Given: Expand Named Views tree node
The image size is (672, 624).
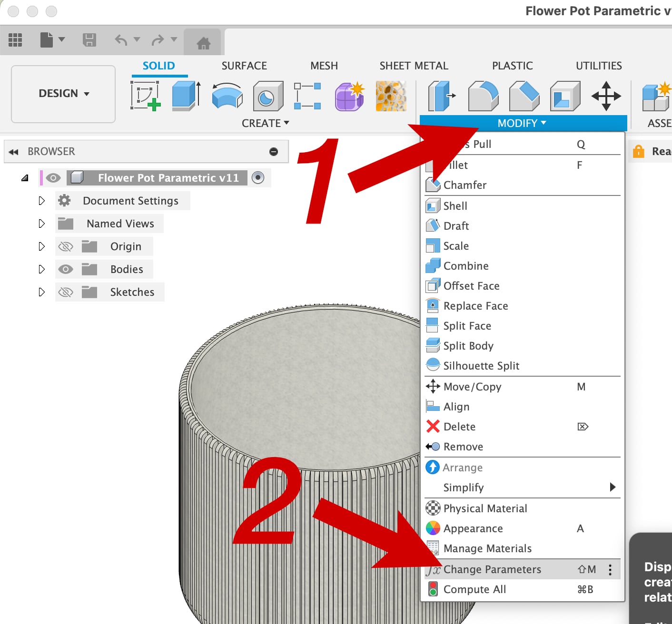Looking at the screenshot, I should 42,224.
